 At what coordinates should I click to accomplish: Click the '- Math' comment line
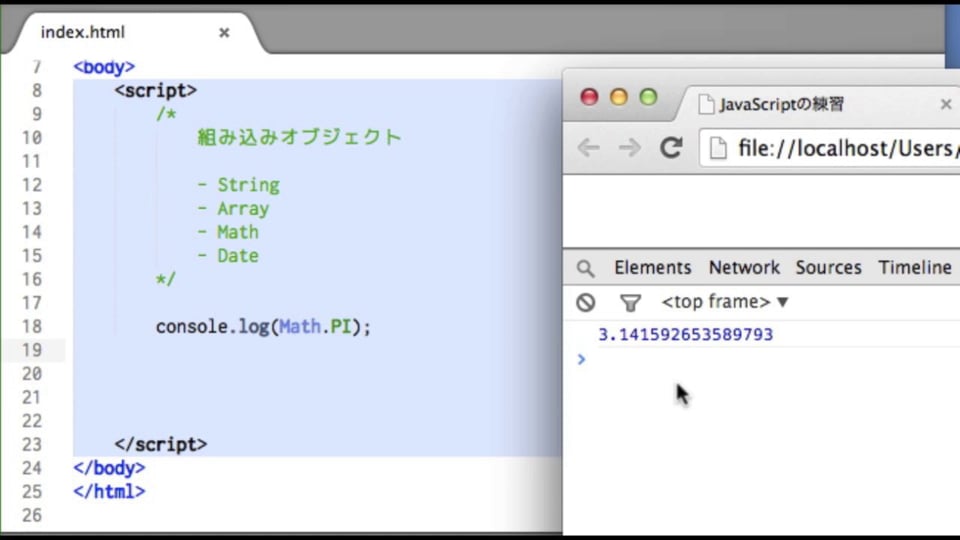[228, 232]
